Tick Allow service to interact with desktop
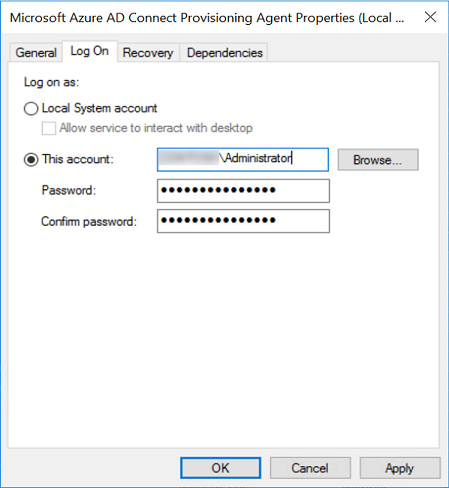The width and height of the screenshot is (449, 488). coord(49,128)
